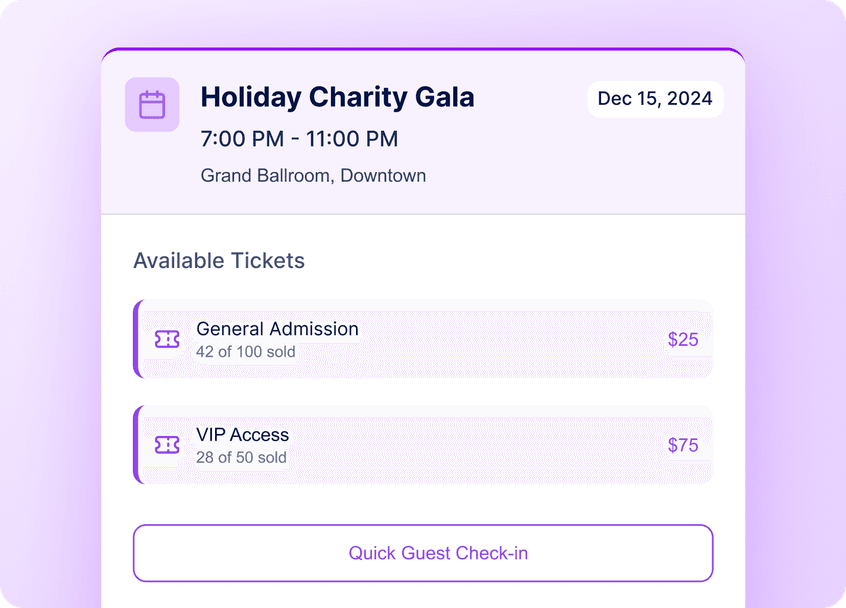The image size is (846, 608).
Task: Click the VIP Access label text
Action: 242,435
